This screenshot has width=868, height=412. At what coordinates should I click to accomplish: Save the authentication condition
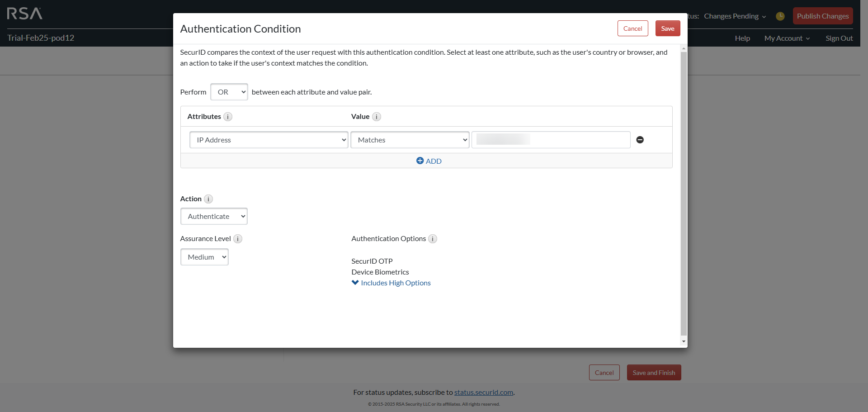pyautogui.click(x=667, y=28)
